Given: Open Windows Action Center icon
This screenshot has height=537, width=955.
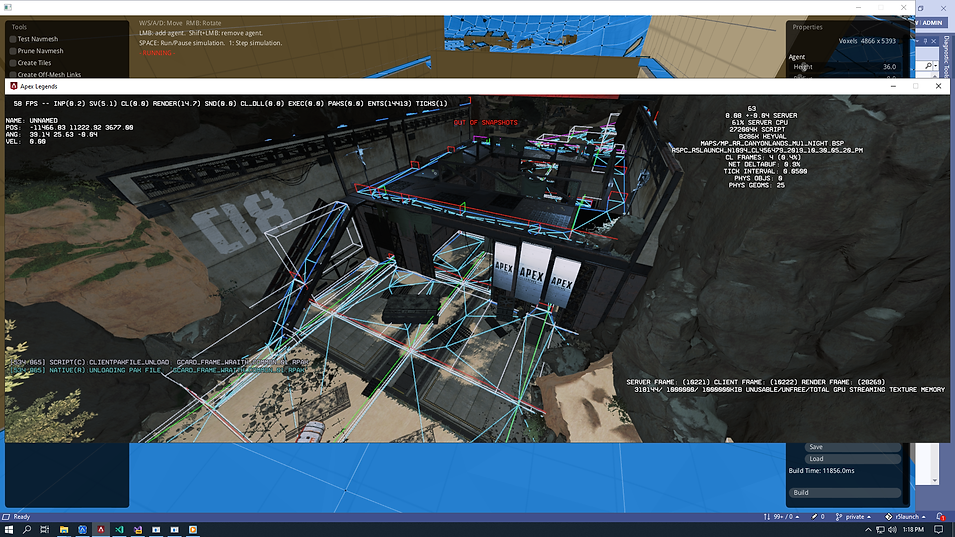Looking at the screenshot, I should point(939,530).
